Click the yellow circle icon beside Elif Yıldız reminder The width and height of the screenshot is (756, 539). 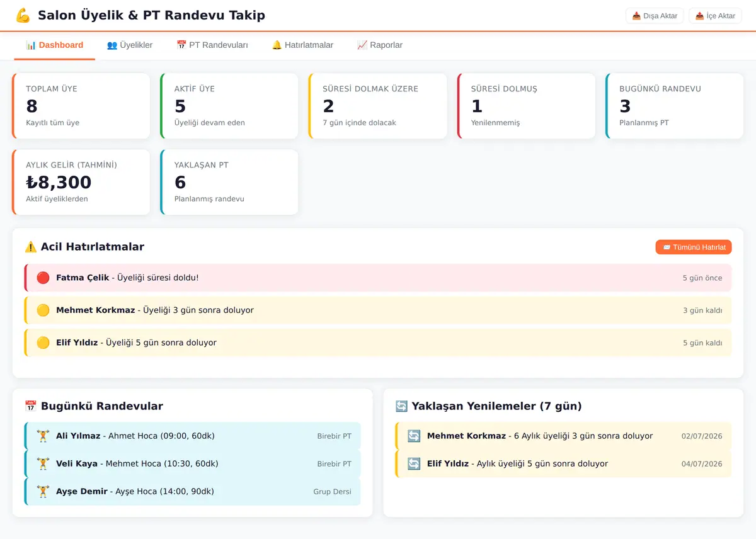coord(43,343)
